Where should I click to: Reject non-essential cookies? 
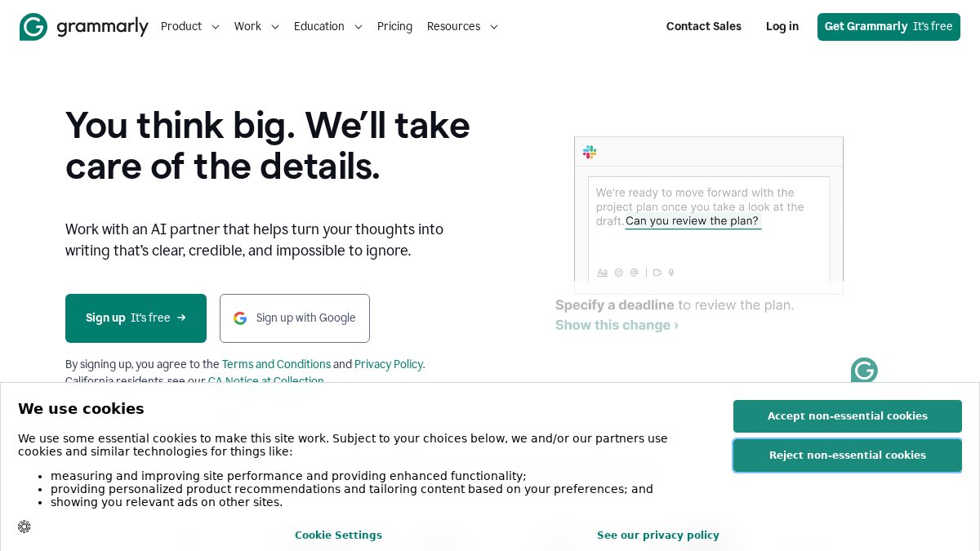(x=847, y=455)
